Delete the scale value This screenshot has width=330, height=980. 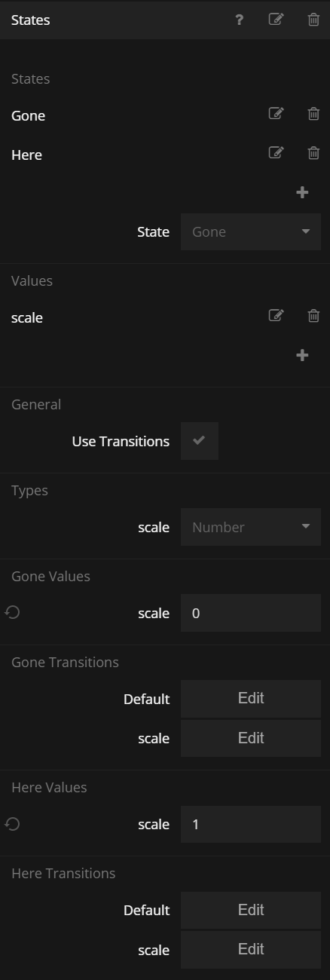(x=313, y=316)
